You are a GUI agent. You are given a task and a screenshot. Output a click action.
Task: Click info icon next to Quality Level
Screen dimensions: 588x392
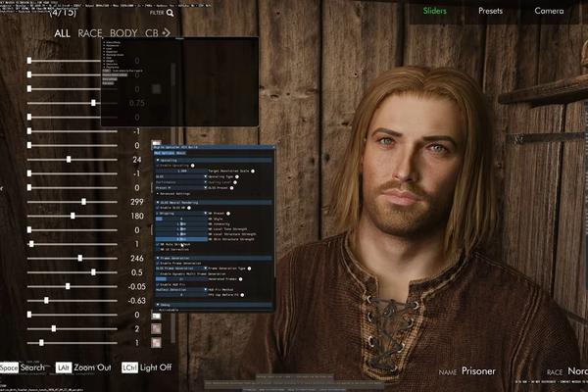(235, 182)
